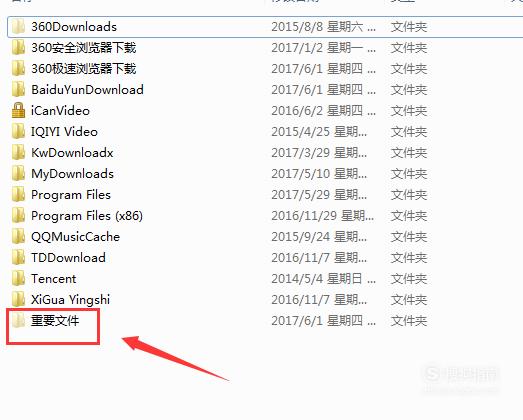Click the 文件夹 type label of 重要文件 row
This screenshot has width=523, height=420.
[409, 321]
